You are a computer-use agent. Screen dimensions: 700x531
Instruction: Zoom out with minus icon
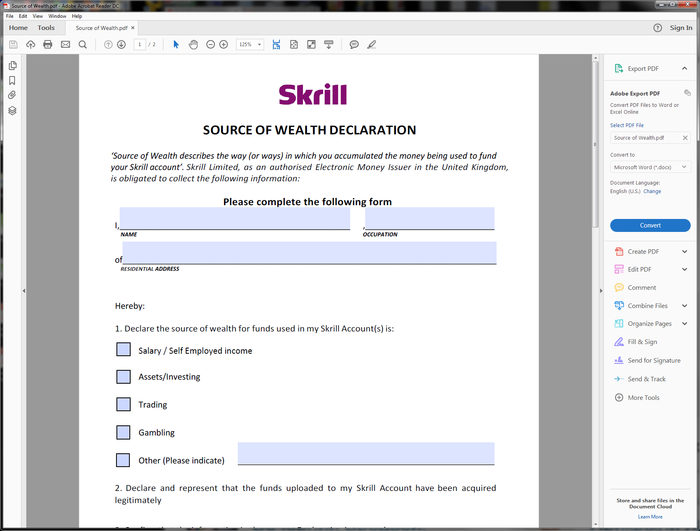click(210, 45)
